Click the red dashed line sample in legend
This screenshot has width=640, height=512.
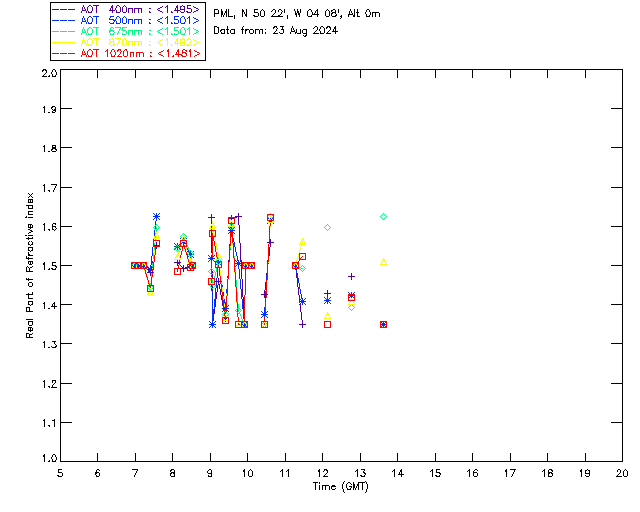(64, 54)
